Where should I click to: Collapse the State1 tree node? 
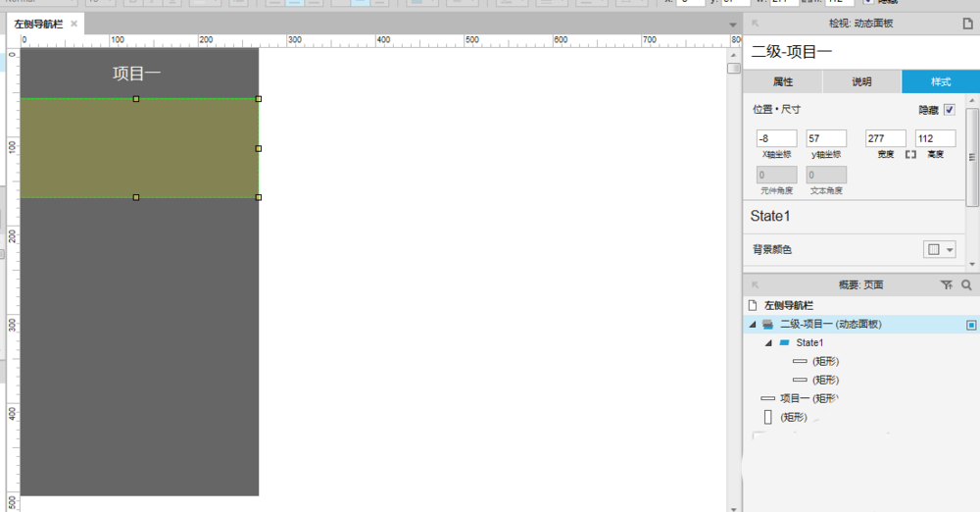(768, 343)
